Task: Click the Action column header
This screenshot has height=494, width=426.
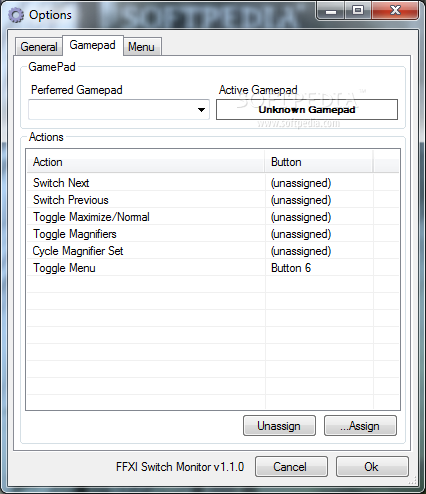Action: point(146,162)
